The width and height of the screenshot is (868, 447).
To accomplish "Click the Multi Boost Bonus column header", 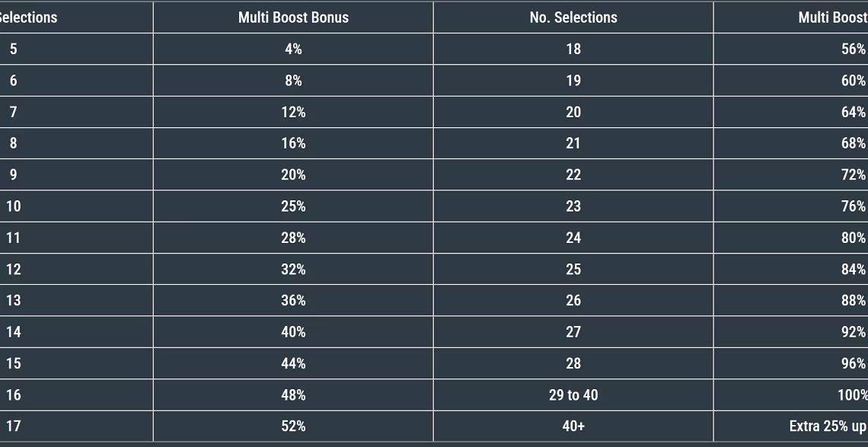I will (293, 18).
